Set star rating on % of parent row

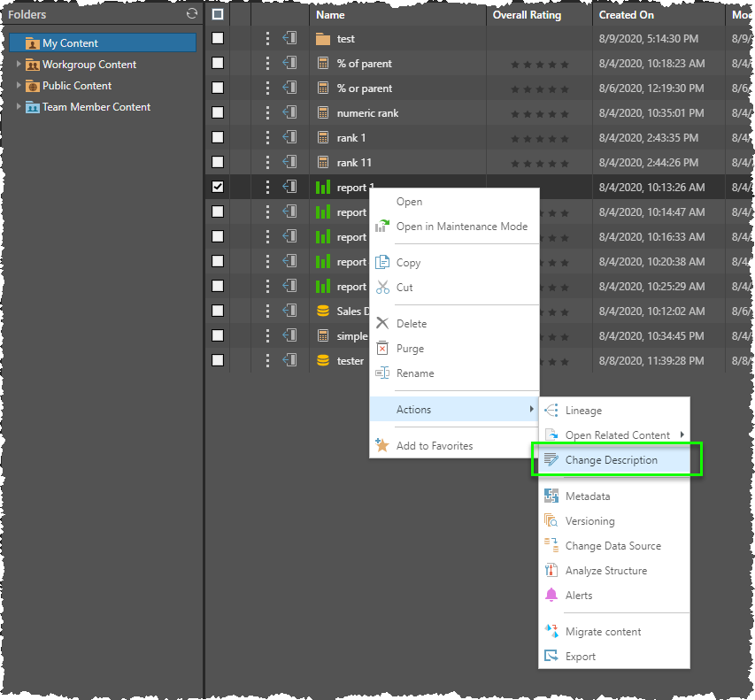click(540, 65)
